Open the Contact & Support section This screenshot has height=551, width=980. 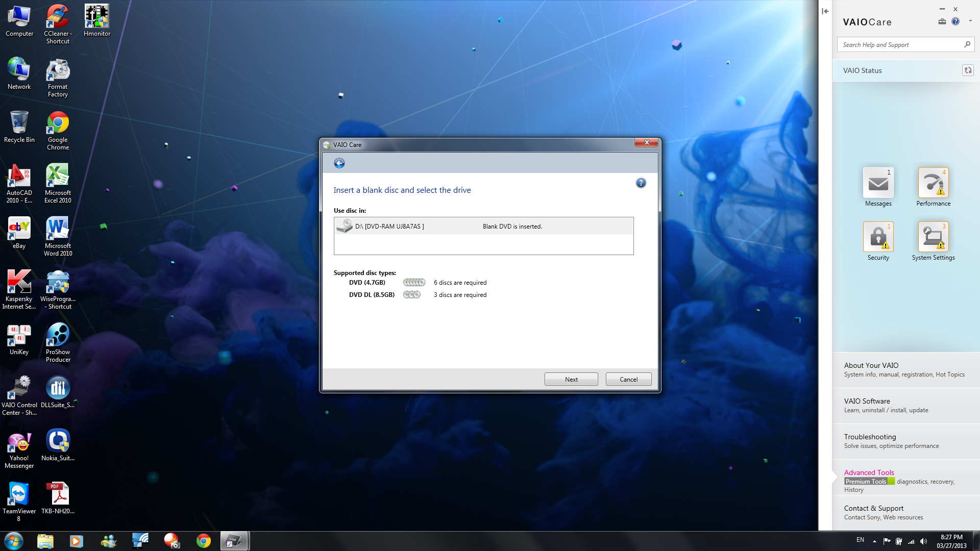(x=906, y=513)
